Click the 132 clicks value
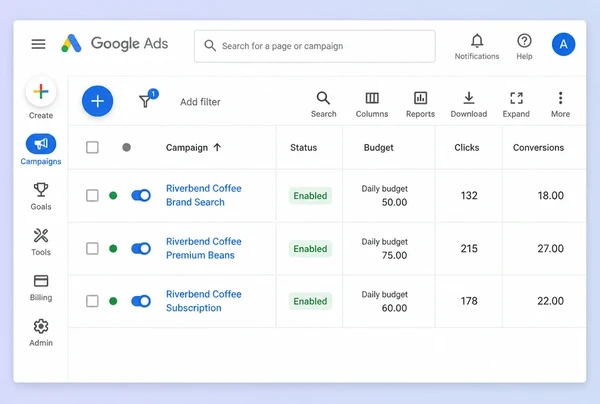600x404 pixels. click(x=469, y=195)
